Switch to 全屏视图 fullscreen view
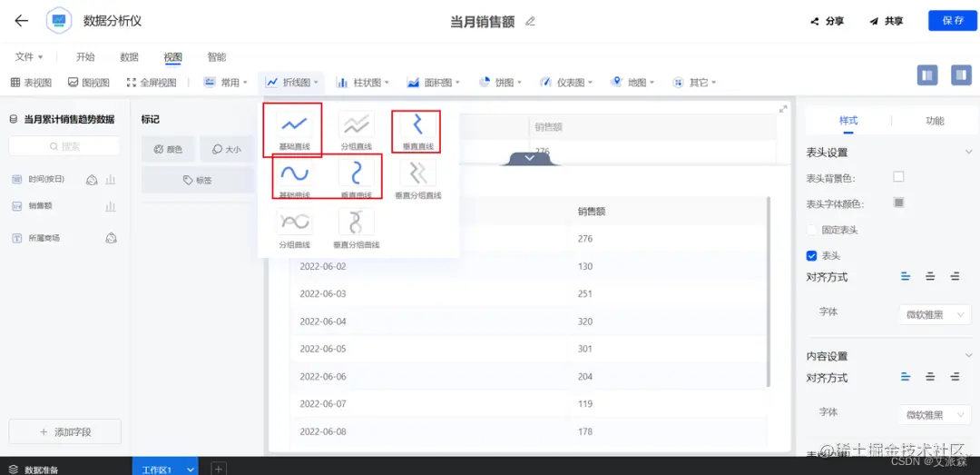The image size is (980, 475). [x=152, y=82]
